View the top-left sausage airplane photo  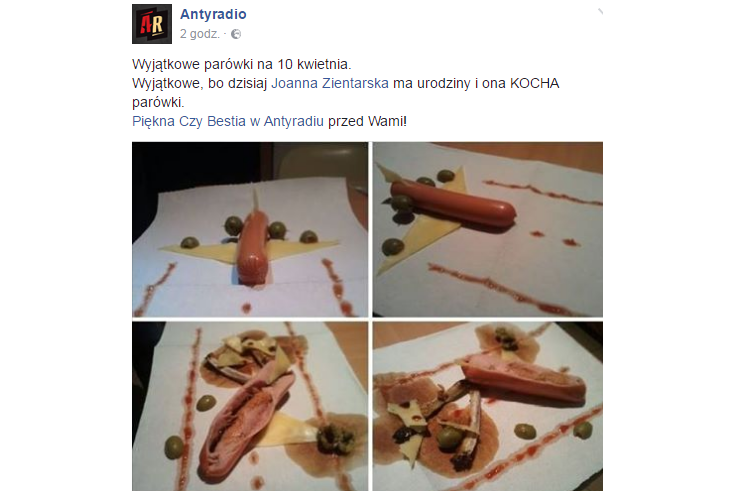pos(250,229)
